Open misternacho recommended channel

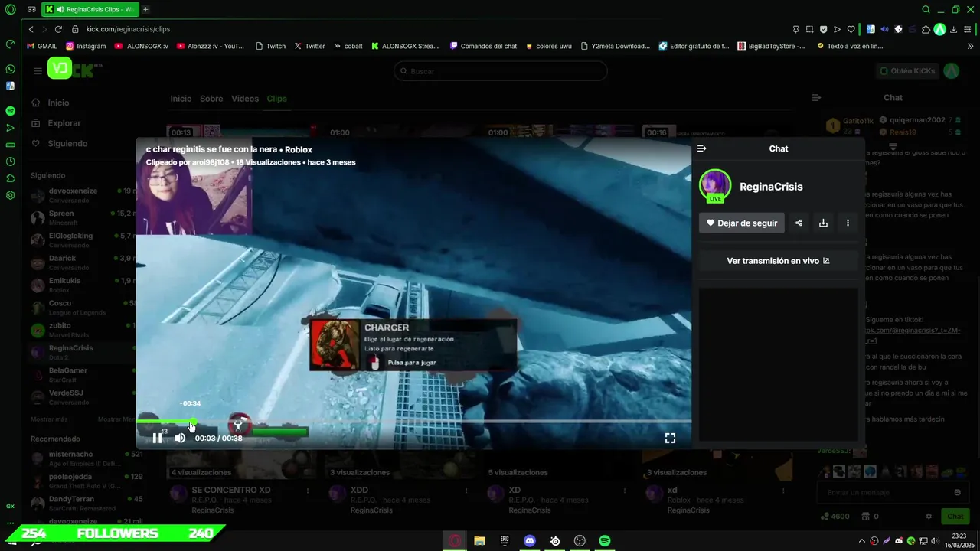click(x=86, y=458)
